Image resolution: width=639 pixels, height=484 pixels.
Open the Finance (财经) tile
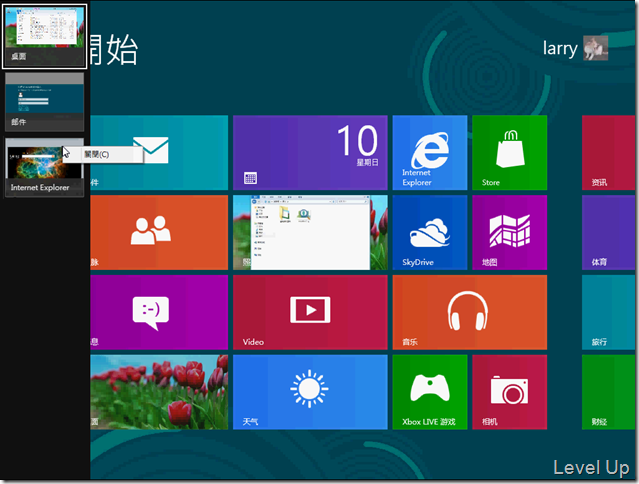[x=608, y=392]
